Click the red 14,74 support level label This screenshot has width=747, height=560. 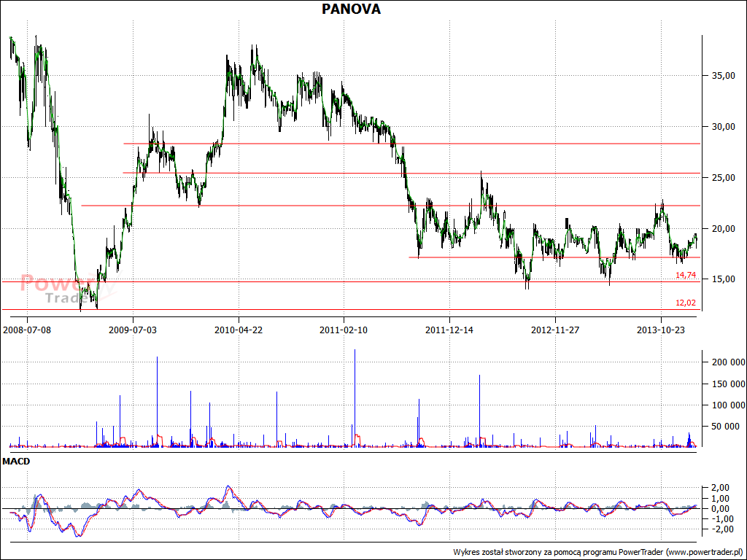686,275
